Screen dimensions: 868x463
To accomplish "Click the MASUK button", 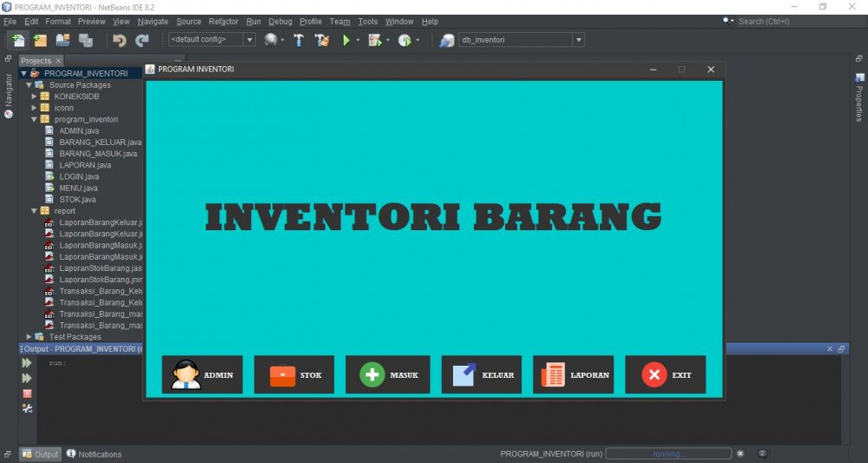I will click(387, 375).
